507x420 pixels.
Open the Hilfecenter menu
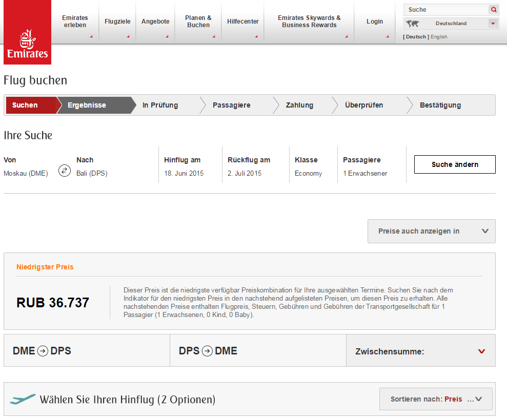tap(243, 22)
